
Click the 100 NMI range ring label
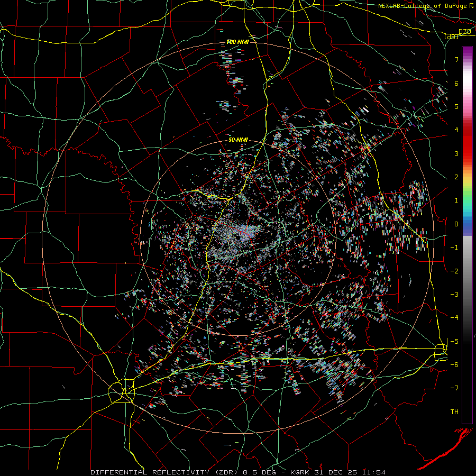(x=237, y=42)
